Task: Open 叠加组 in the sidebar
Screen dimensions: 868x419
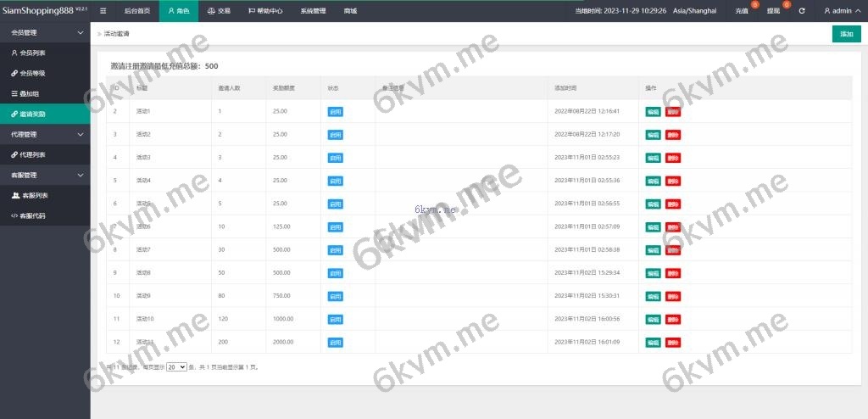Action: tap(30, 93)
